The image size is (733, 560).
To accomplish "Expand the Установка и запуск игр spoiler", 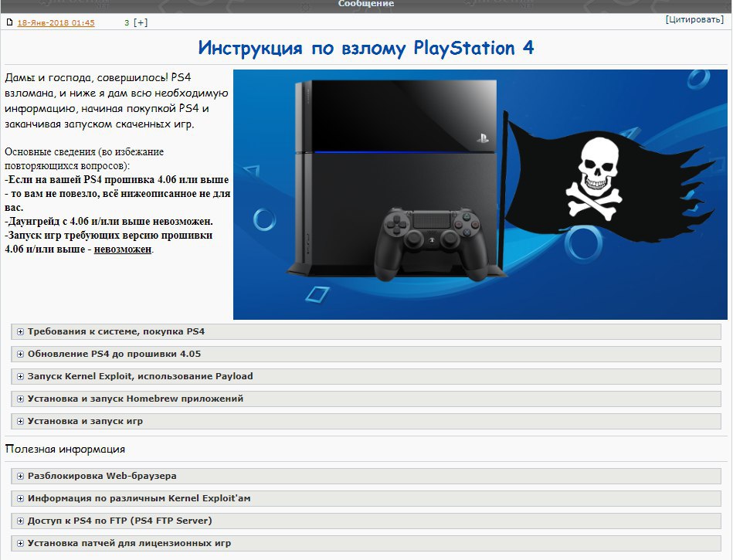I will click(x=366, y=421).
